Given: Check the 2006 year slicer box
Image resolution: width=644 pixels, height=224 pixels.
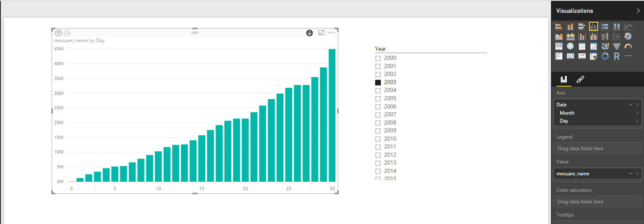Looking at the screenshot, I should (x=378, y=107).
